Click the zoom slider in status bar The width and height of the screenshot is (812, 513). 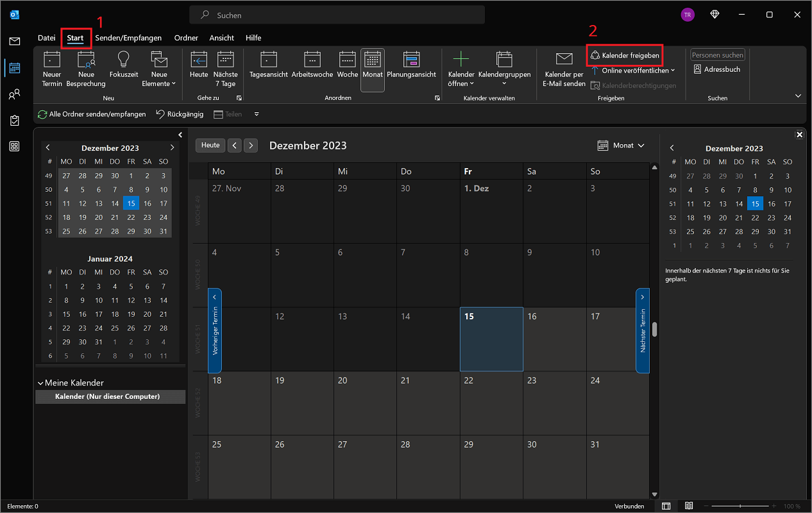click(740, 507)
